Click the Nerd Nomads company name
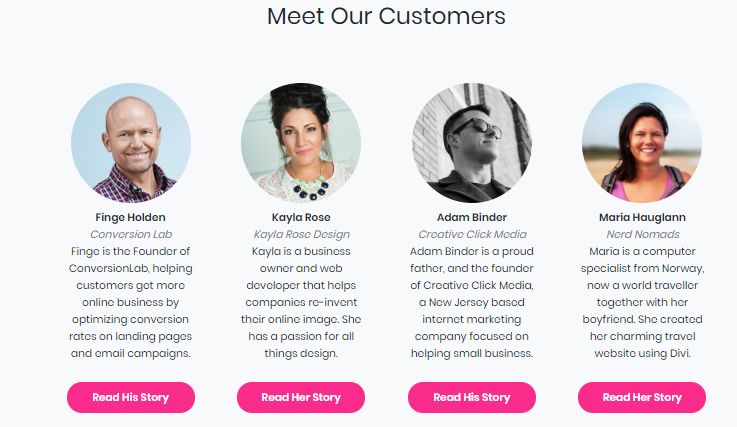737x427 pixels. click(x=643, y=234)
